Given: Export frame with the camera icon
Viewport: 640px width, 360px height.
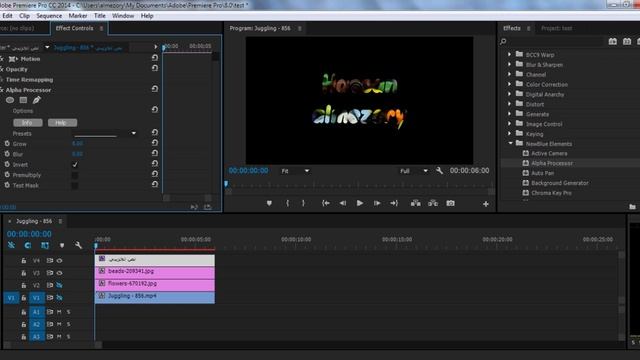Looking at the screenshot, I should [x=450, y=203].
